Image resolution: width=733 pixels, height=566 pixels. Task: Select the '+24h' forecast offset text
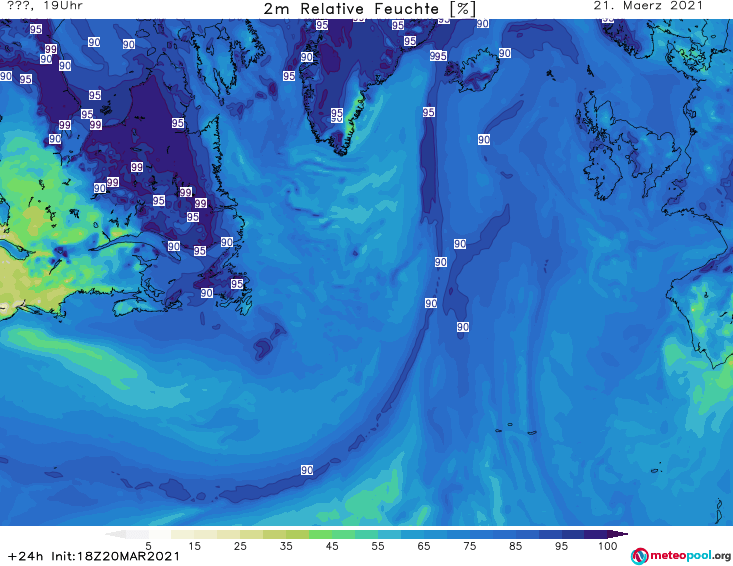(26, 556)
